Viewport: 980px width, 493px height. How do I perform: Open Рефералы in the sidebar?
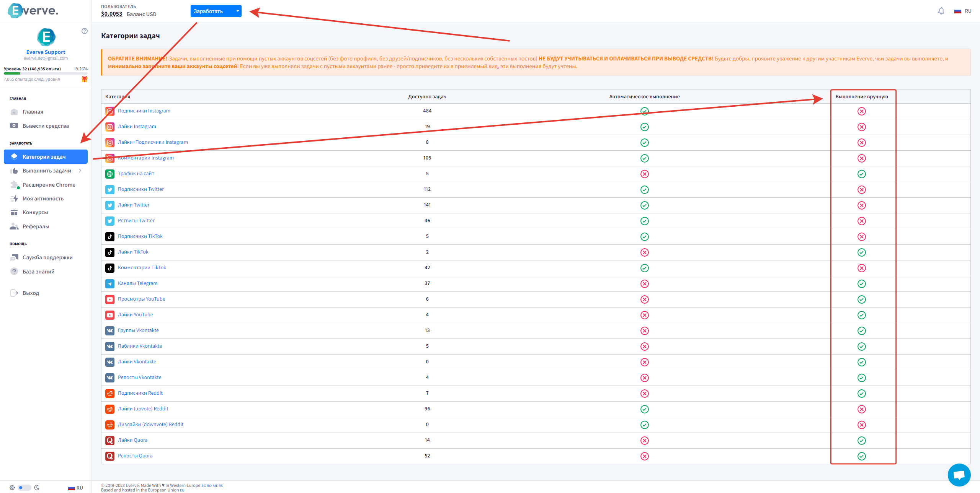tap(46, 226)
